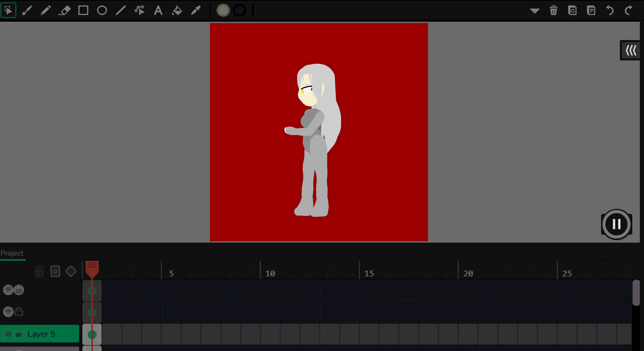This screenshot has height=351, width=644.
Task: Select the first frame of the top layer
Action: [92, 291]
